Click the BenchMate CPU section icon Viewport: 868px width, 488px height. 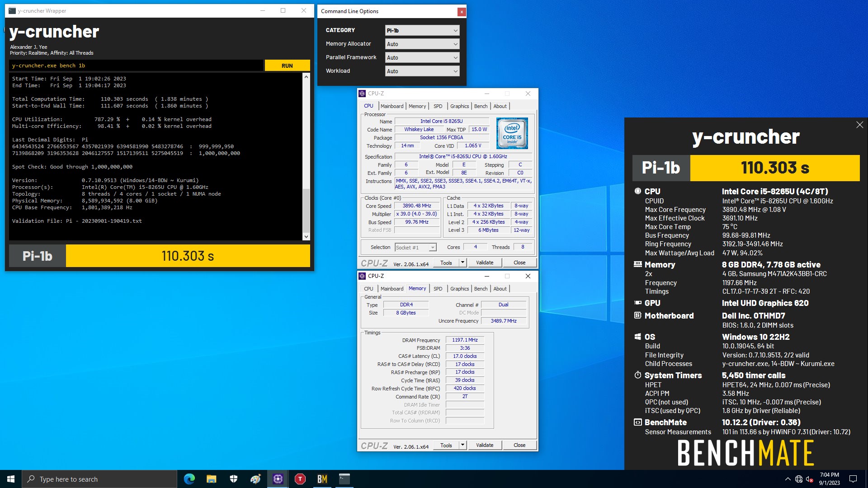coord(637,191)
